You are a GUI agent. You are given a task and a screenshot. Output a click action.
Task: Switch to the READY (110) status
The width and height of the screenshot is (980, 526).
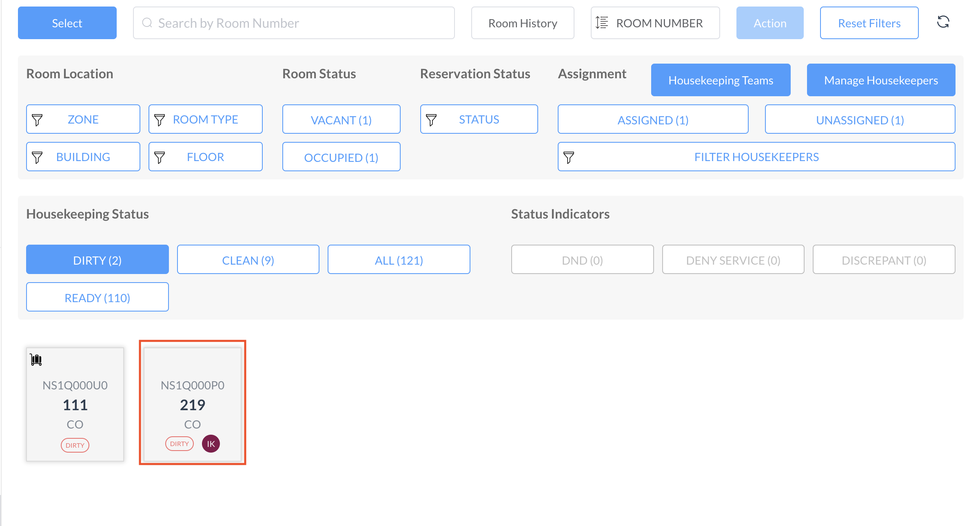pos(97,297)
